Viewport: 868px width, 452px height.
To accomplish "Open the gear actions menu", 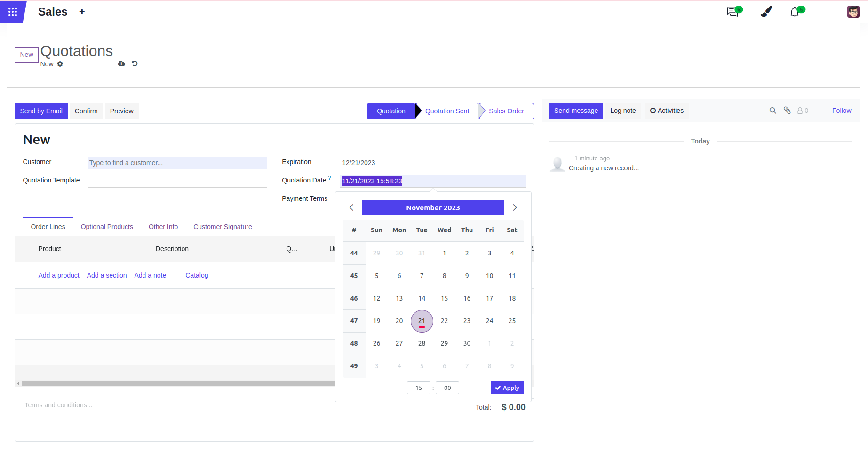I will point(60,64).
